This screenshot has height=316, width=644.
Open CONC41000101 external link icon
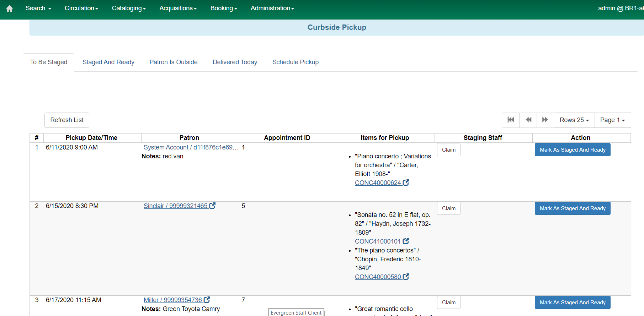406,241
